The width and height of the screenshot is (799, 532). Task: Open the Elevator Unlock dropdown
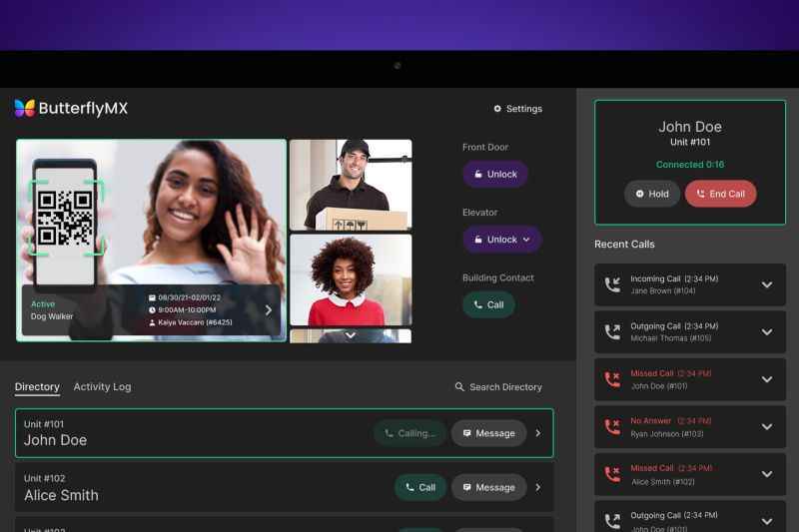pyautogui.click(x=525, y=240)
